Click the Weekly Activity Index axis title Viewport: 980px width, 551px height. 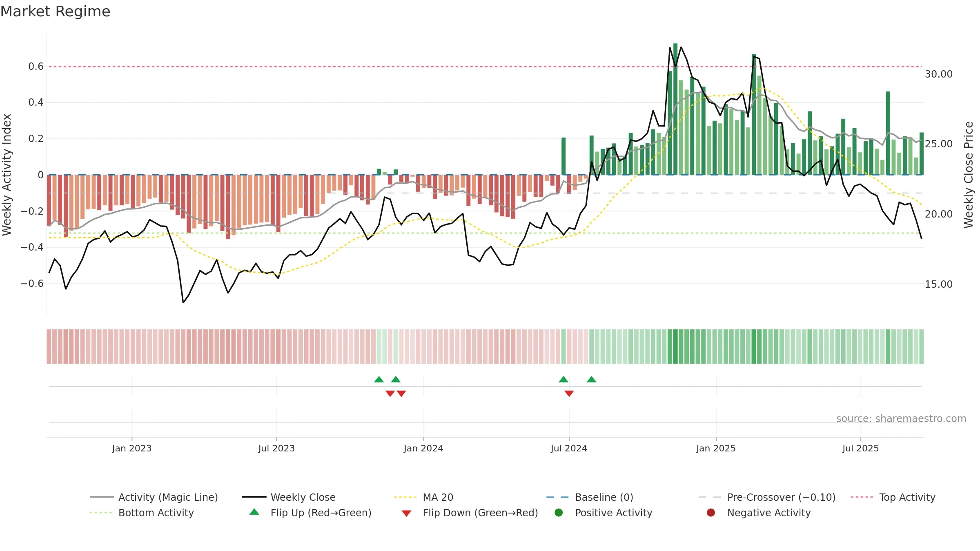7,175
